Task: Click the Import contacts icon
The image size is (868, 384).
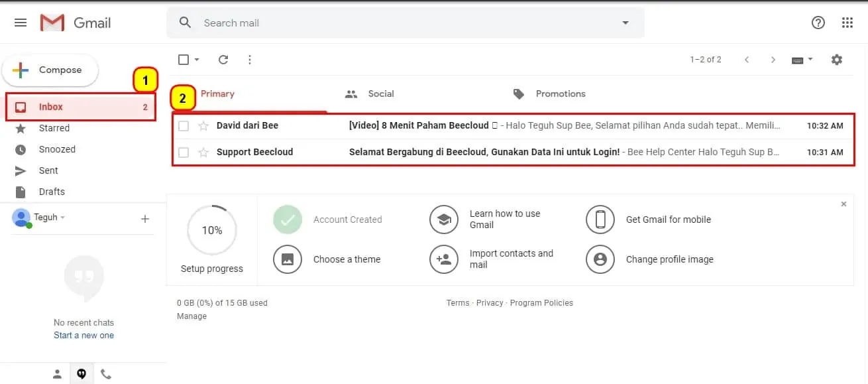Action: pos(444,259)
